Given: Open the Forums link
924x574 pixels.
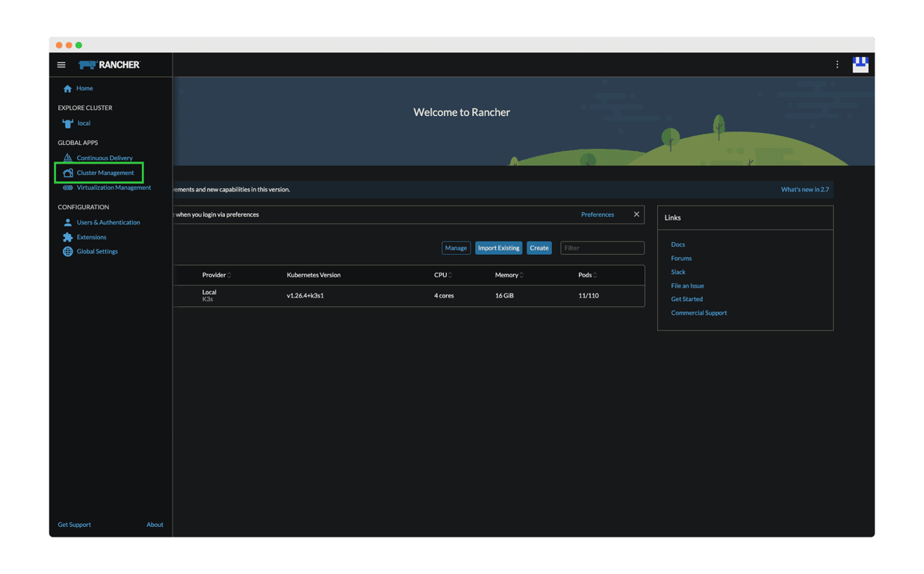Looking at the screenshot, I should coord(681,259).
